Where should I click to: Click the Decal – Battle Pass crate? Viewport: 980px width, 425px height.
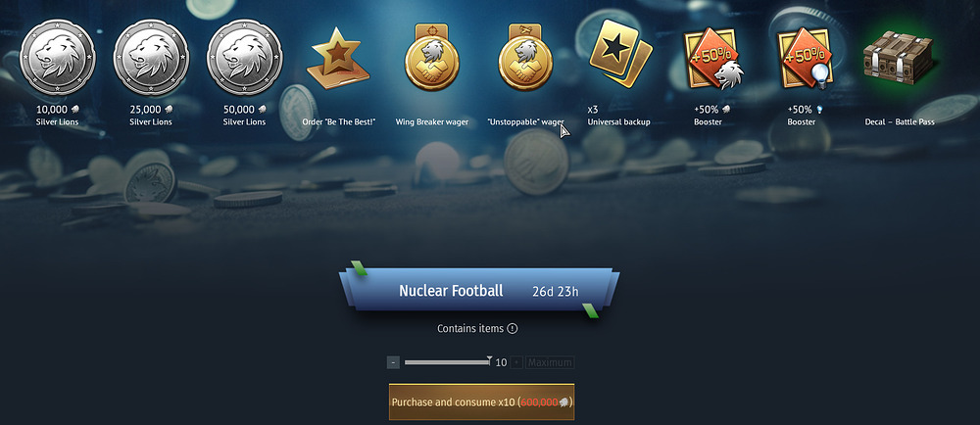pyautogui.click(x=900, y=58)
